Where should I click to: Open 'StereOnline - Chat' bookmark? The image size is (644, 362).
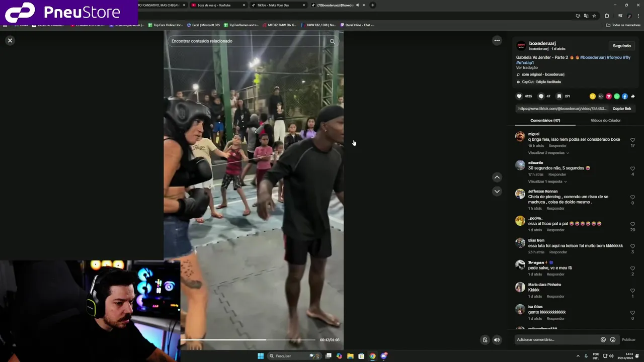[x=358, y=25]
